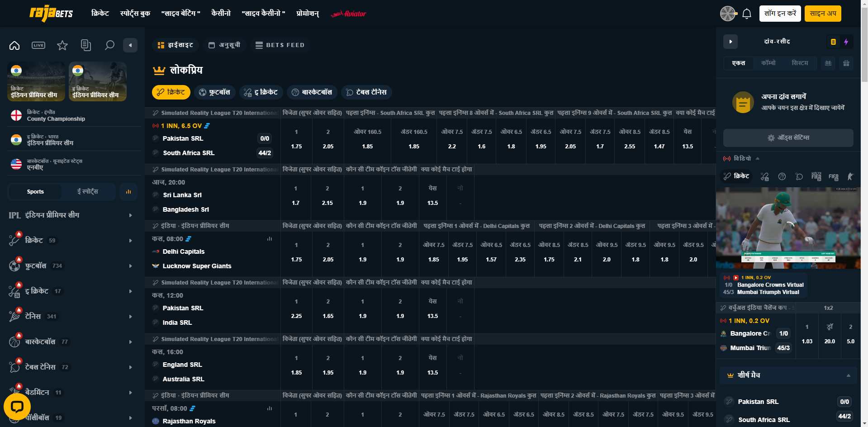Screen dimensions: 868x427
Task: Open the क्रिकेट top navigation item
Action: (x=100, y=14)
